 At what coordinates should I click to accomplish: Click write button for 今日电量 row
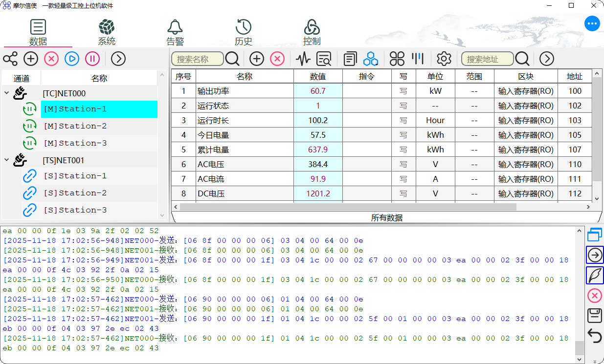(403, 135)
